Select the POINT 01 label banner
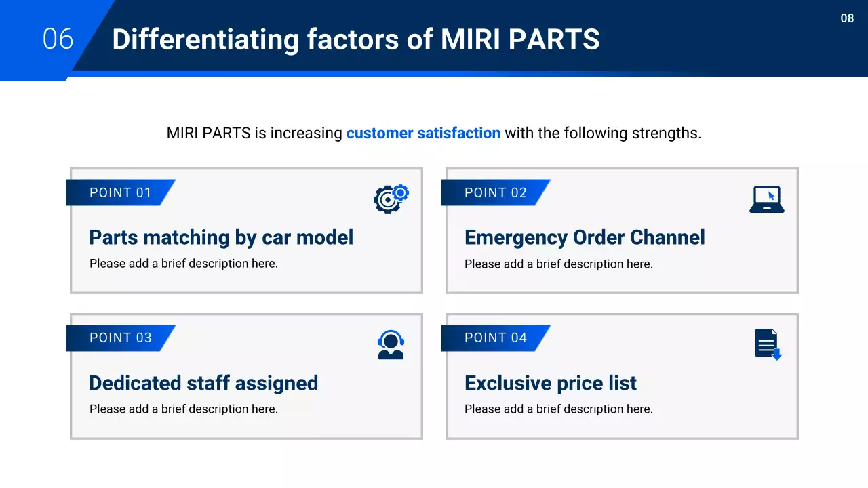 click(120, 192)
